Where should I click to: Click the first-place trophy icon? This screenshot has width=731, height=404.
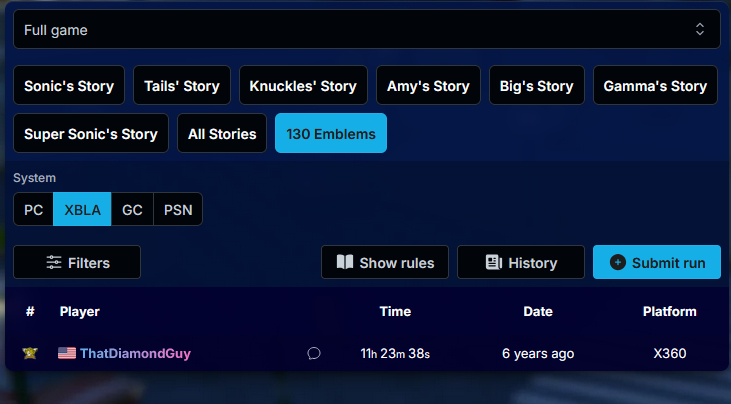(x=30, y=353)
